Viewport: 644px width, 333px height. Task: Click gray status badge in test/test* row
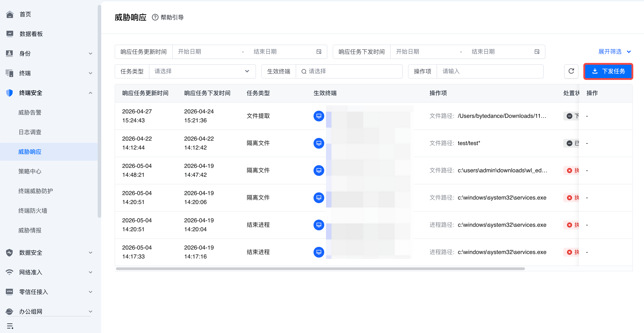pos(571,143)
